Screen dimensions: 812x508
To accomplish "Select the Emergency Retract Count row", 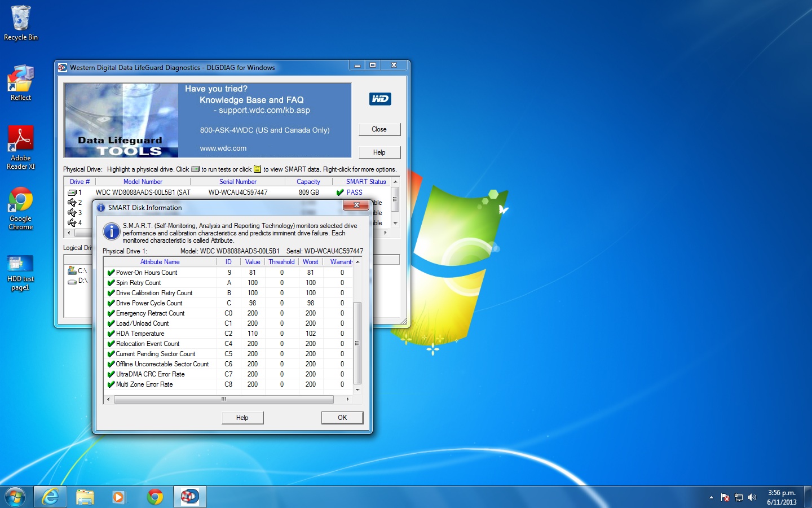I will pos(228,313).
